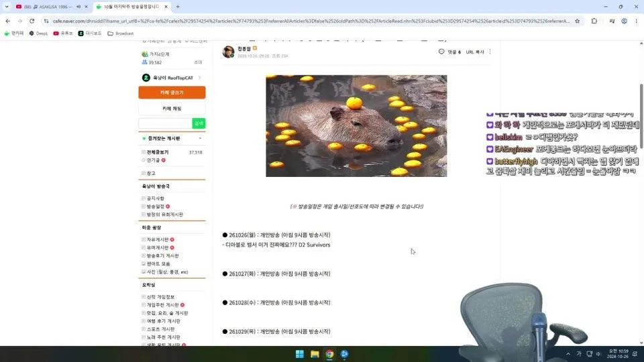644x362 pixels.
Task: Open the 인기글 board
Action: pyautogui.click(x=153, y=160)
